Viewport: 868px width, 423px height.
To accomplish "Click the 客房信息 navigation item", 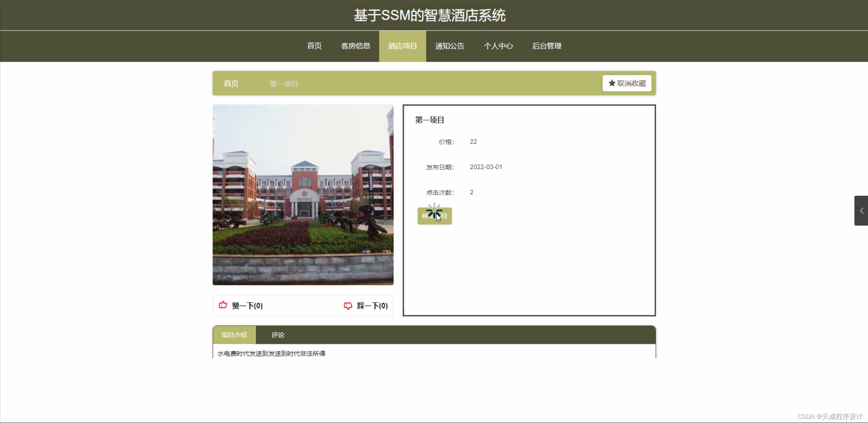I will pyautogui.click(x=355, y=46).
